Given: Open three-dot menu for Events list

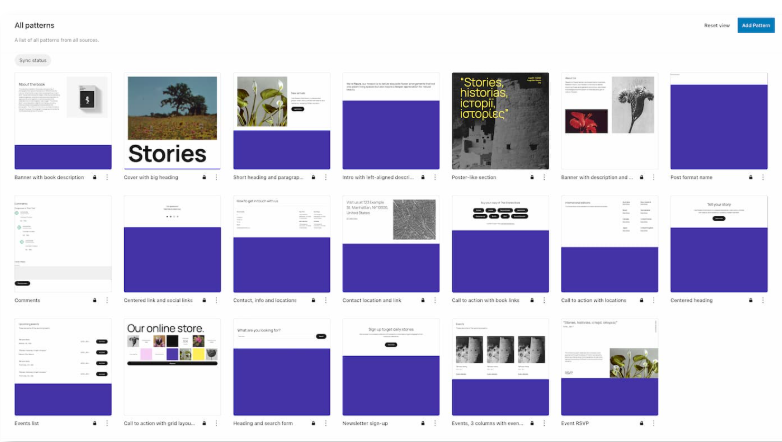Looking at the screenshot, I should click(x=107, y=423).
